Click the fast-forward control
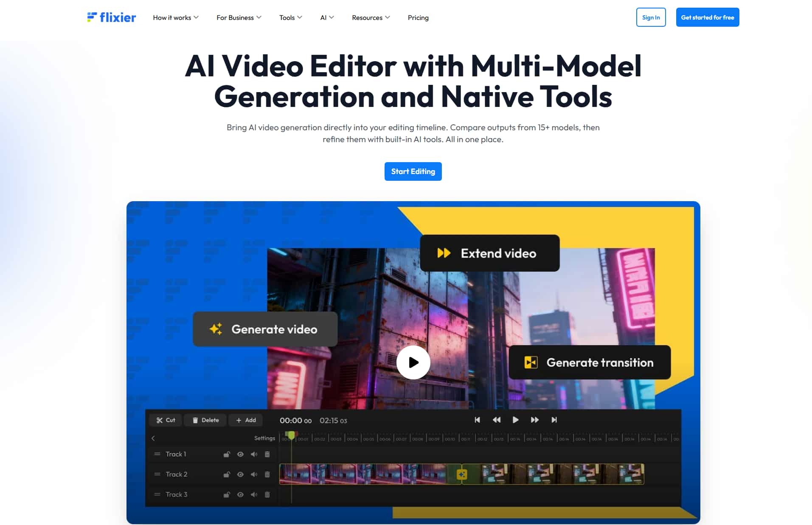812x525 pixels. (534, 420)
